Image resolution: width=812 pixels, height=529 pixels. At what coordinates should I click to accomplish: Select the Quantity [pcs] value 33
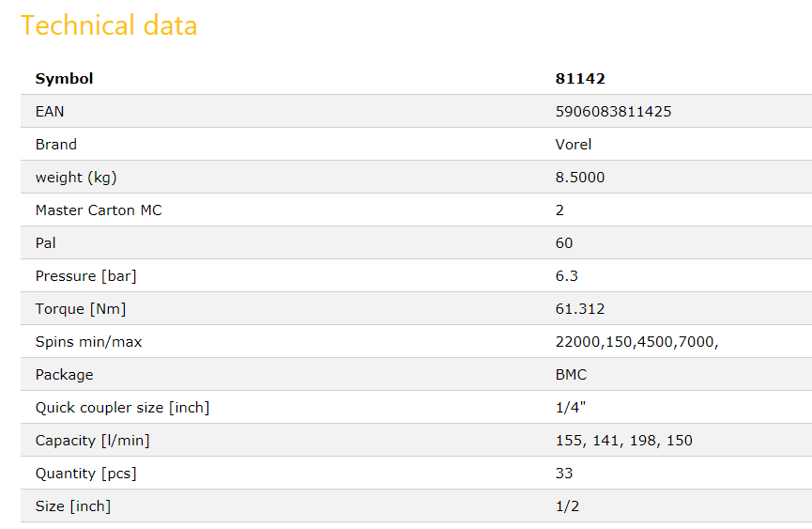[x=564, y=473]
